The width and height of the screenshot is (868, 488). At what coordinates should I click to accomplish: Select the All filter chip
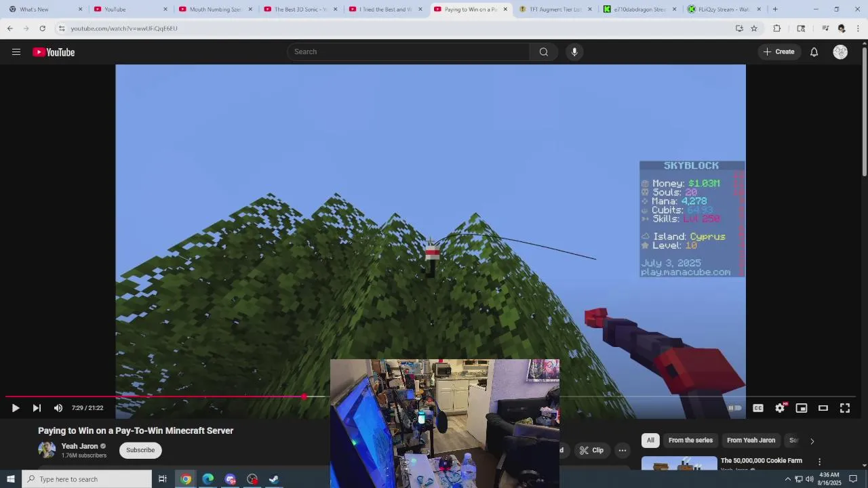650,441
